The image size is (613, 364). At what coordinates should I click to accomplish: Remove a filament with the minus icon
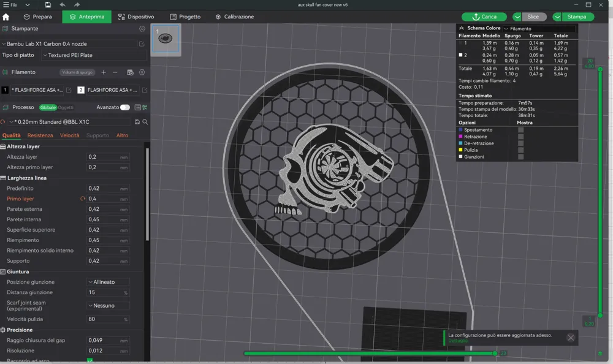(115, 72)
